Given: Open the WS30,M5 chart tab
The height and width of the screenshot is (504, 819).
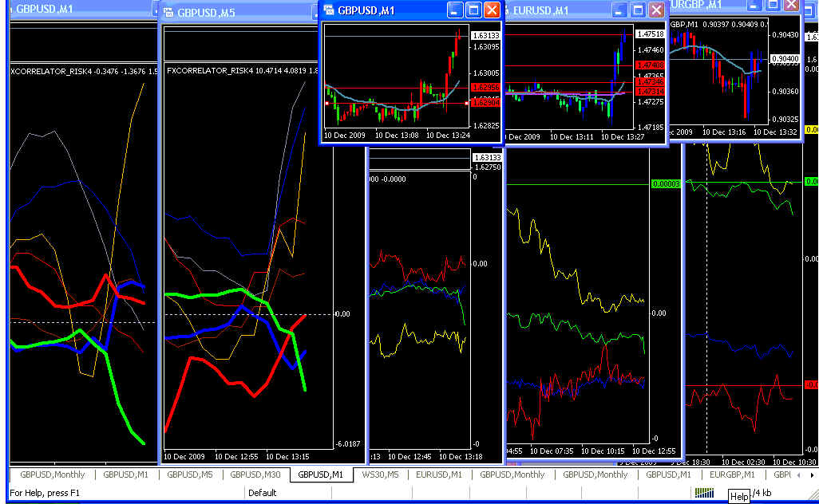Looking at the screenshot, I should point(380,474).
